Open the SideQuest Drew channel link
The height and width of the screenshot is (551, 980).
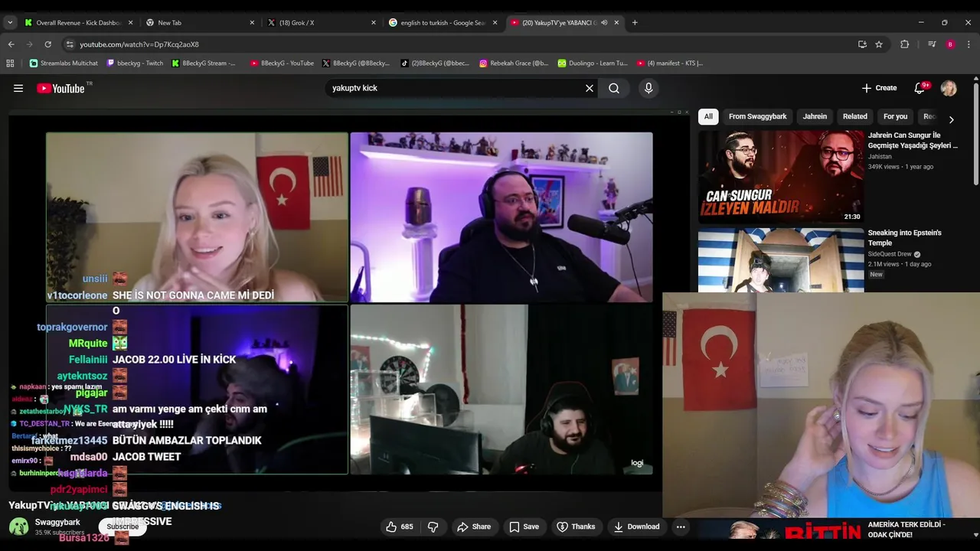click(x=890, y=254)
